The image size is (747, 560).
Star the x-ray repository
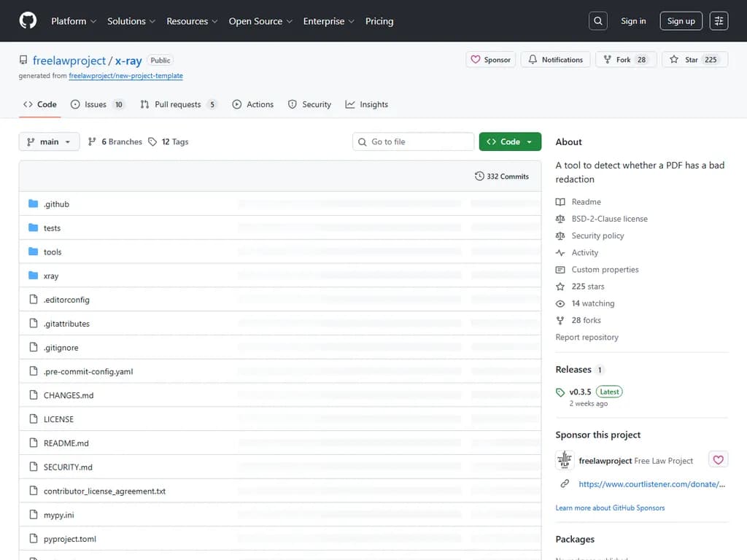point(684,60)
